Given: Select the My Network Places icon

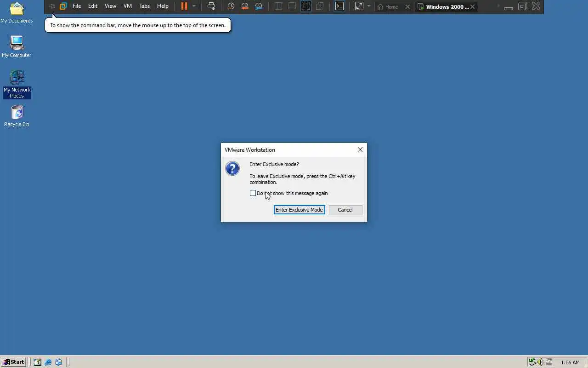Looking at the screenshot, I should (x=17, y=84).
